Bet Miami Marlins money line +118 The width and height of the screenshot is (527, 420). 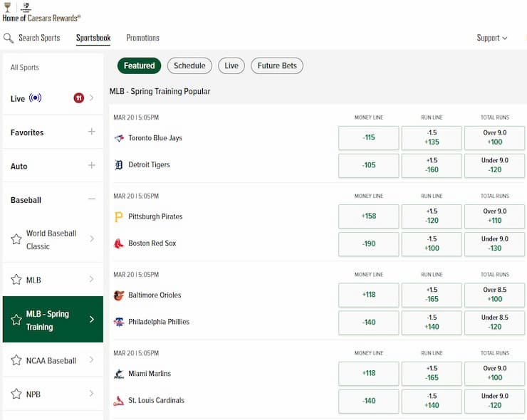click(x=369, y=374)
